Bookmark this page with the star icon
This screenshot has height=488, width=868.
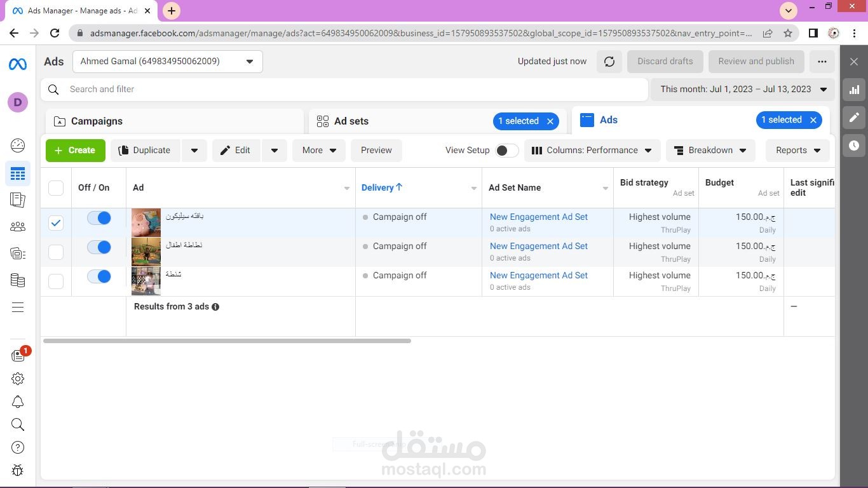pos(788,33)
